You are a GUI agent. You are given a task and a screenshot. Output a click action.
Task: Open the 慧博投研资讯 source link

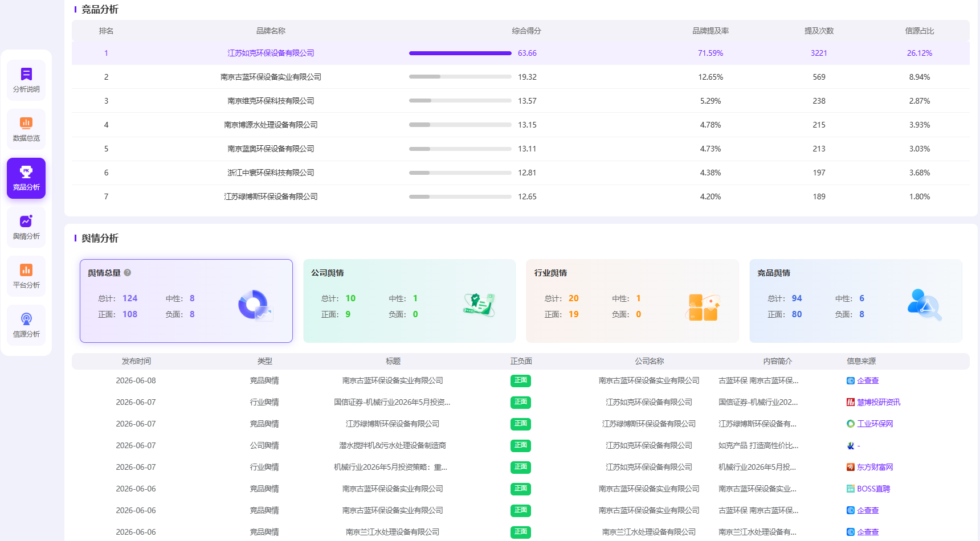(879, 403)
